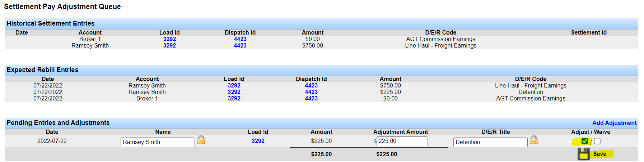Click the $750.00 amount in historical entries

point(312,46)
